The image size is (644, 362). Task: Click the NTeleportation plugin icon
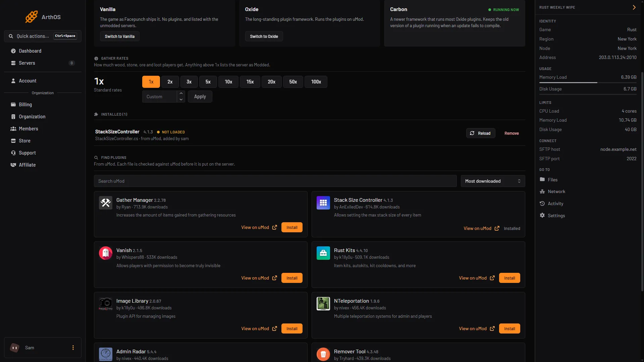[323, 304]
